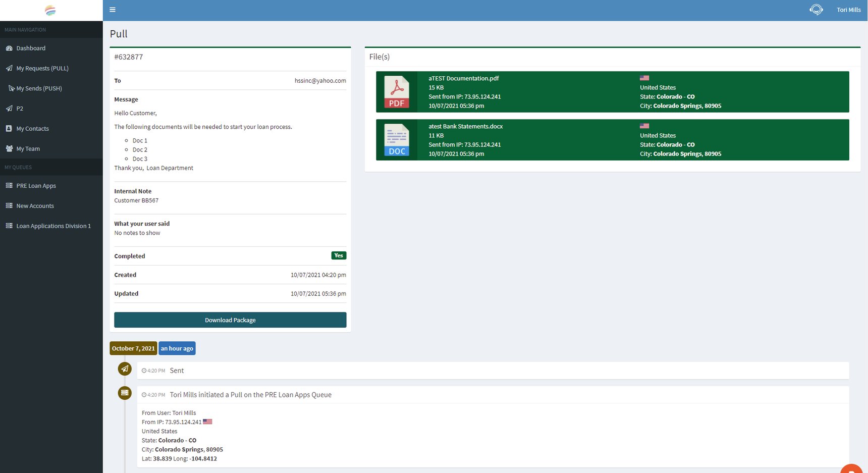Click the US flag on the PDF file card
The width and height of the screenshot is (868, 473).
[644, 78]
